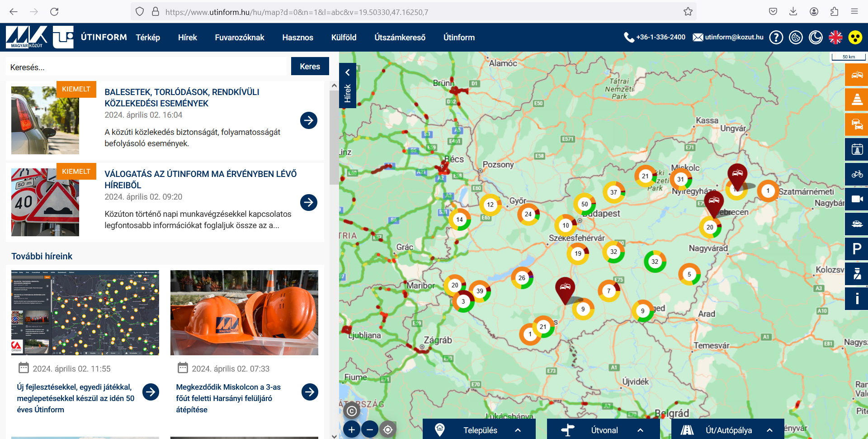The height and width of the screenshot is (439, 868).
Task: Switch language with the UK flag icon
Action: 835,37
